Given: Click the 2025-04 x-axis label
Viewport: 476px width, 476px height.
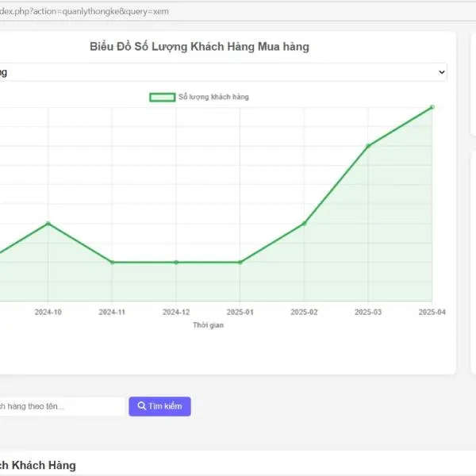Looking at the screenshot, I should (x=432, y=313).
